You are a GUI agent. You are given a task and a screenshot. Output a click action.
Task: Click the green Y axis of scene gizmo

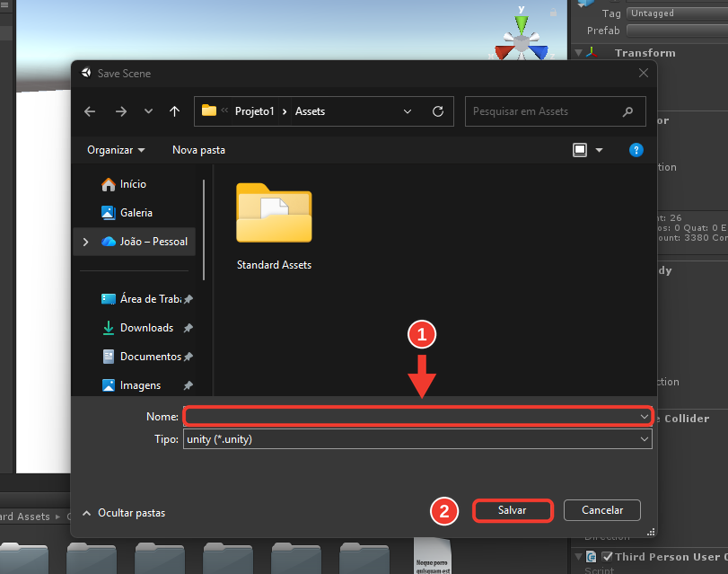pos(522,22)
